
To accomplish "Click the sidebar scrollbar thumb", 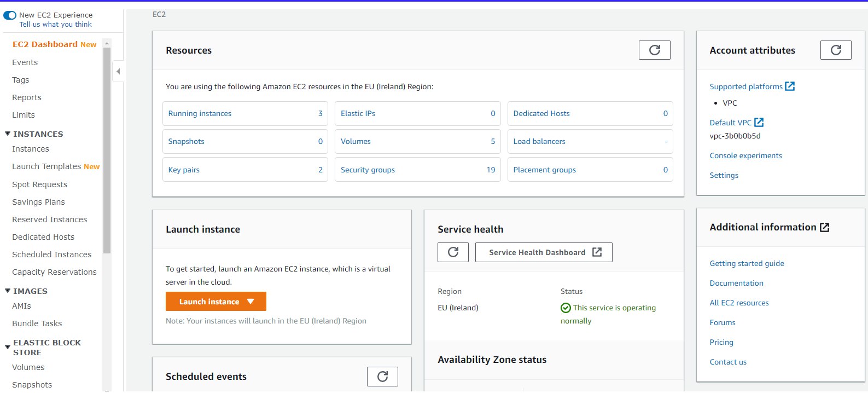I will click(x=107, y=151).
